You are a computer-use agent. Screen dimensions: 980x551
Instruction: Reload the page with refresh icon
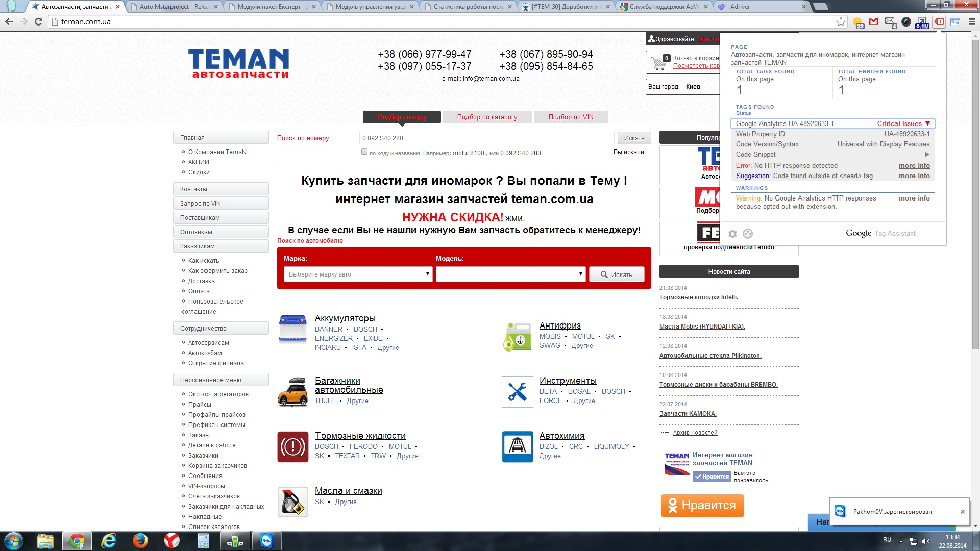pos(38,22)
